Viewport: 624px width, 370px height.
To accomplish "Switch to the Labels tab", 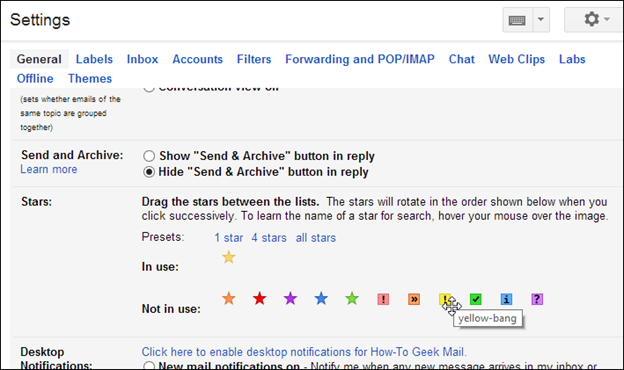I will pos(94,59).
